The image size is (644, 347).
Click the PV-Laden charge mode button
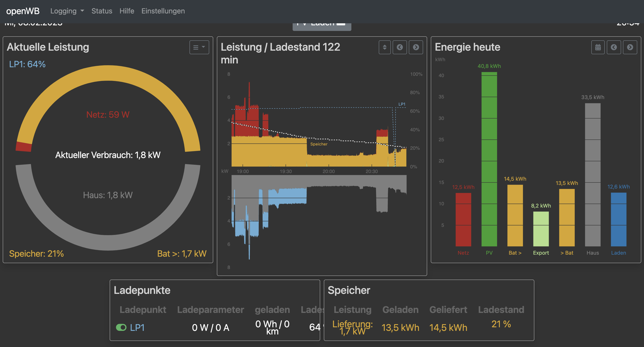322,26
